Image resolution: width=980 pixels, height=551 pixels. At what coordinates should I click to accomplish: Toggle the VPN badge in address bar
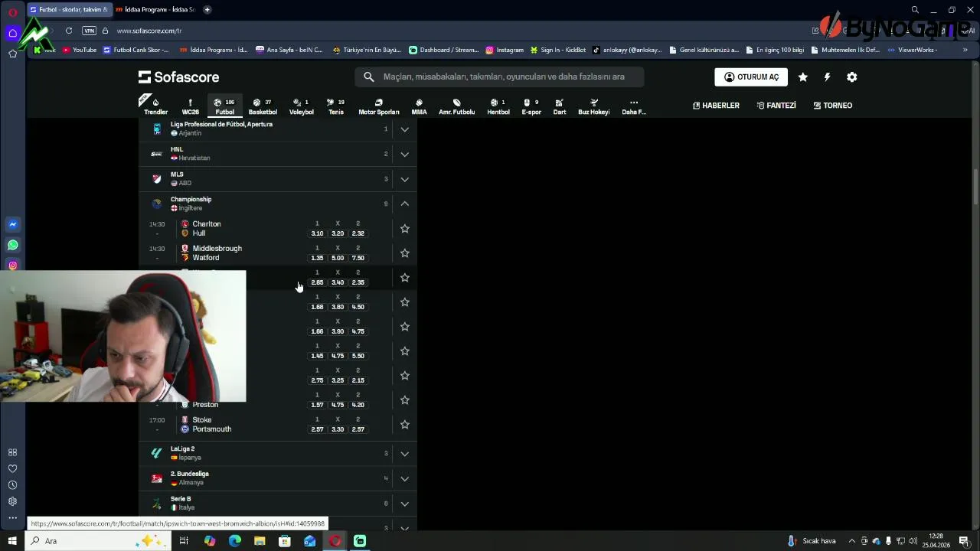pyautogui.click(x=90, y=31)
